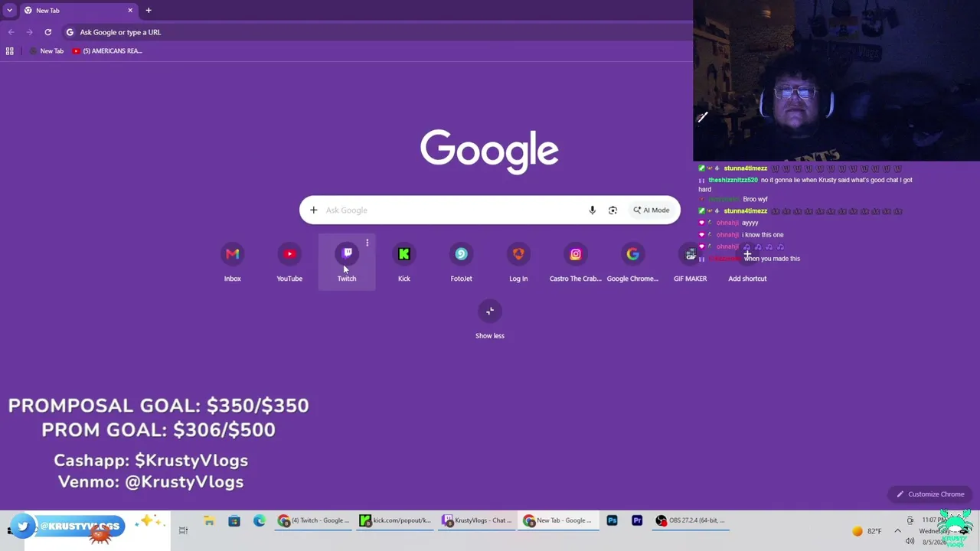The width and height of the screenshot is (980, 551).
Task: Click the Customize Chrome button
Action: 930,494
